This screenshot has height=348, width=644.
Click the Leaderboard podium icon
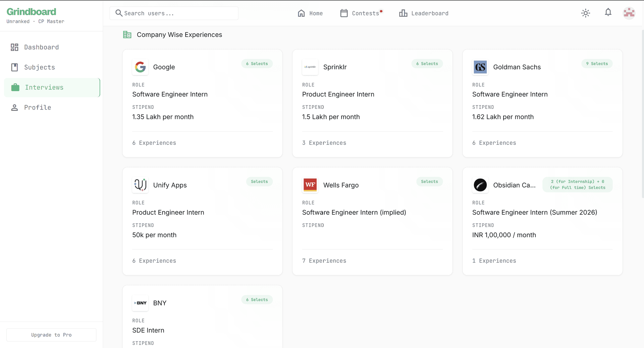[x=403, y=13]
